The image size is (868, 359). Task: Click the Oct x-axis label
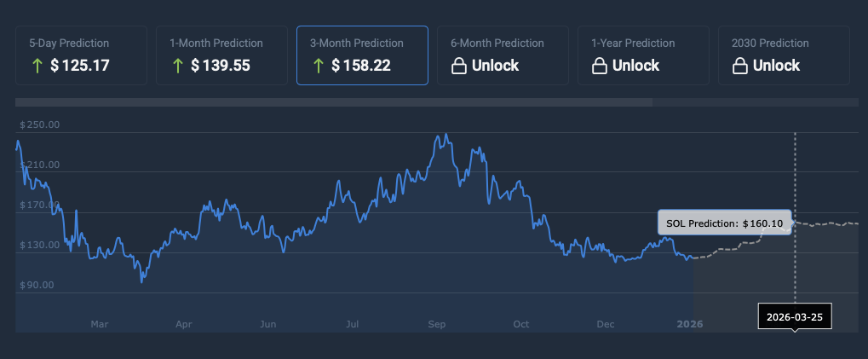coord(521,324)
